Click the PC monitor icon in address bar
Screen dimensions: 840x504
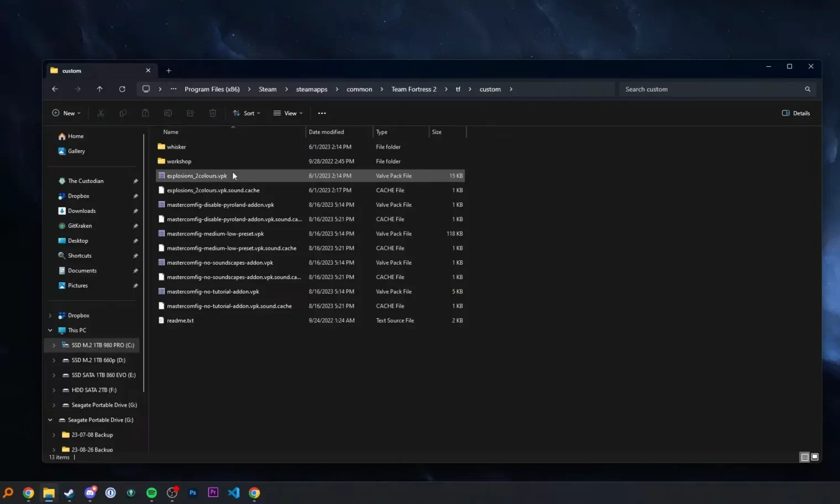pos(146,89)
